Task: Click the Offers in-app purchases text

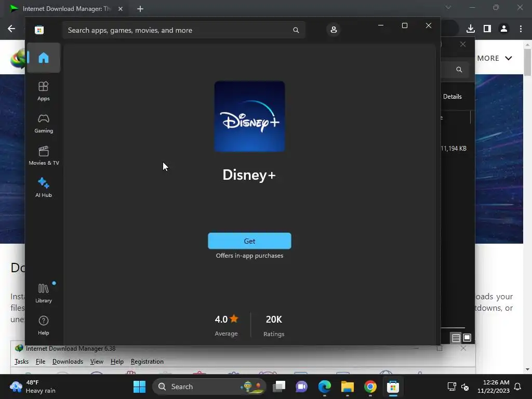Action: click(249, 256)
